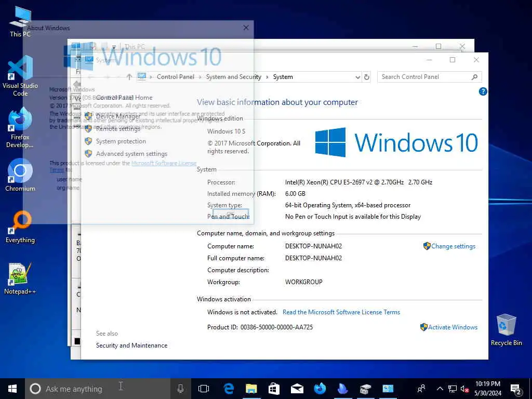Click the muted volume tray icon
Viewport: 532px width, 399px height.
pos(464,389)
